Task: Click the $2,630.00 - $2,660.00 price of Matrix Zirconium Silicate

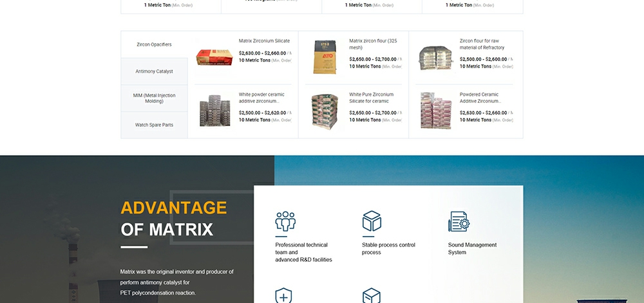Action: coord(262,53)
